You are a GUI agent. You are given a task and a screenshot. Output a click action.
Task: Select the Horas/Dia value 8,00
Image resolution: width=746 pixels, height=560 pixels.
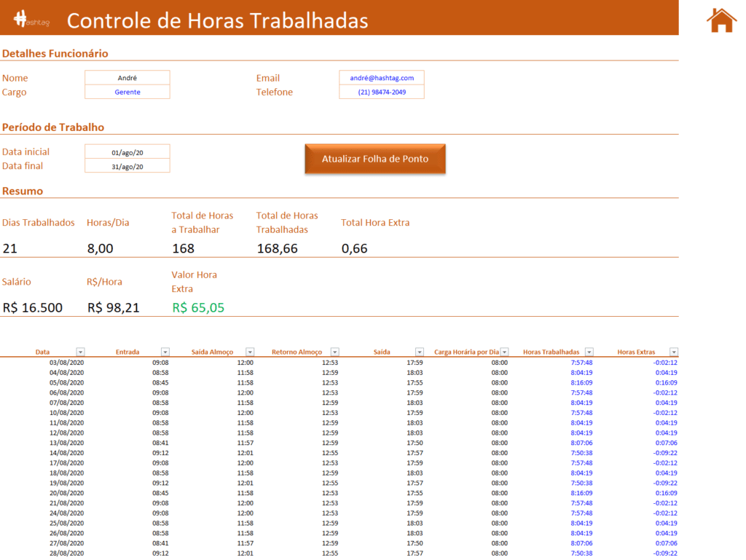tap(100, 248)
